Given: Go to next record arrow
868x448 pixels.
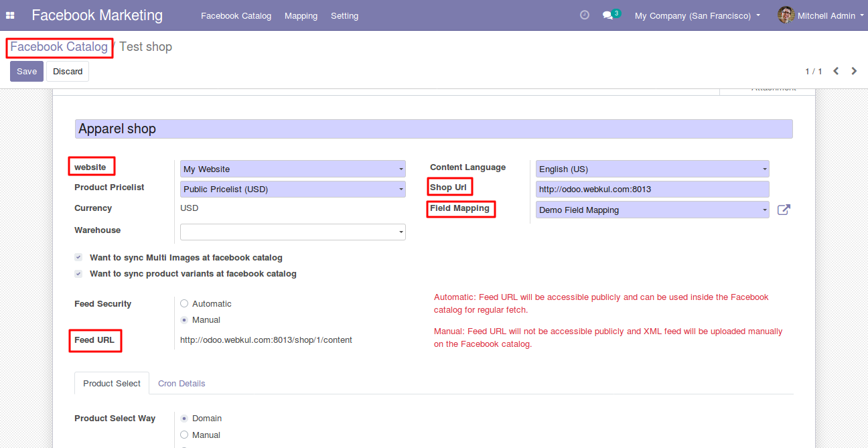Looking at the screenshot, I should (854, 71).
